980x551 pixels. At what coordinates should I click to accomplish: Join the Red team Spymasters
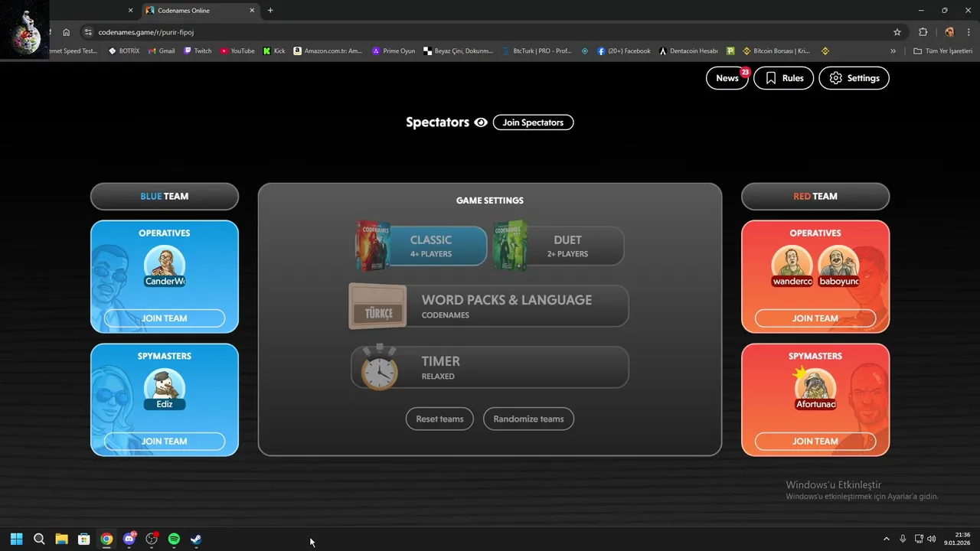point(815,441)
